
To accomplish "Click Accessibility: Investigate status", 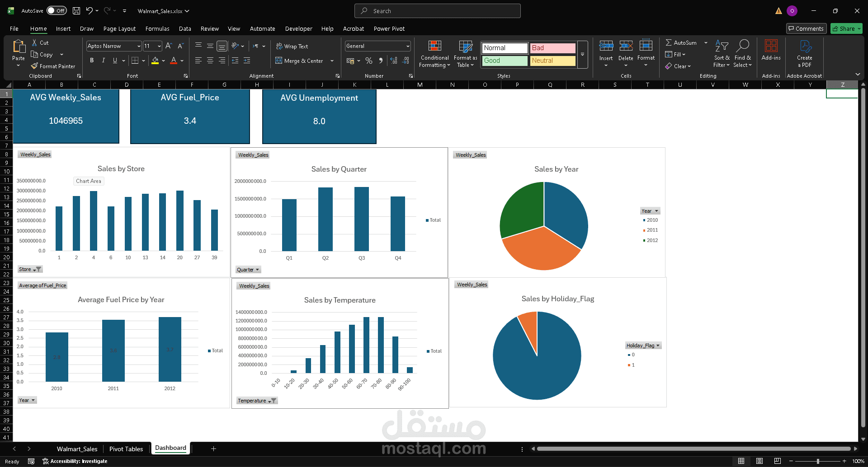I will pos(75,461).
